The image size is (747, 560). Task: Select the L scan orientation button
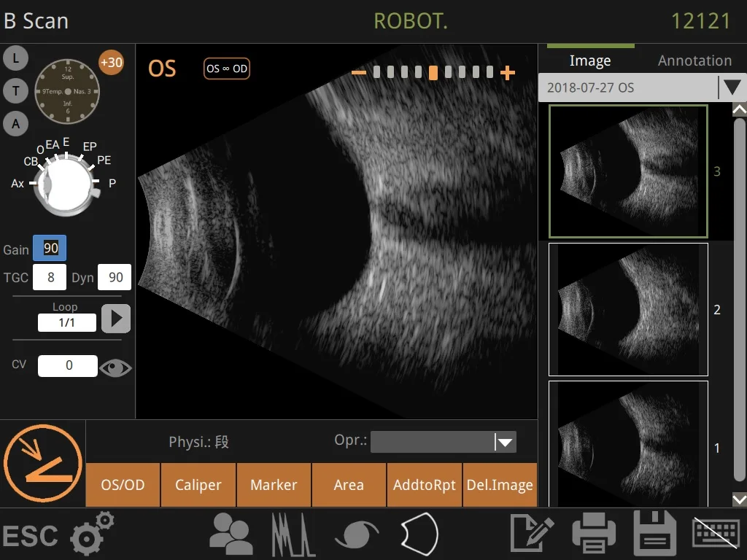click(15, 58)
